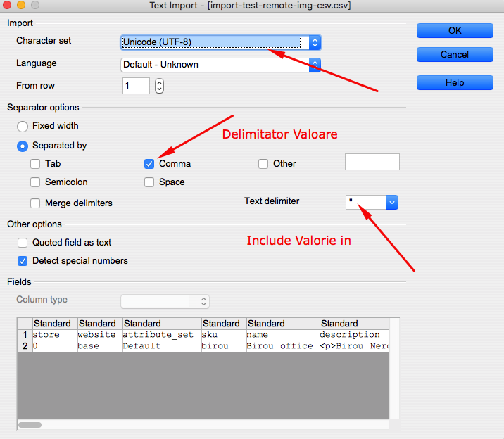Click the 'name' preview cell
Image resolution: width=504 pixels, height=439 pixels.
[283, 335]
